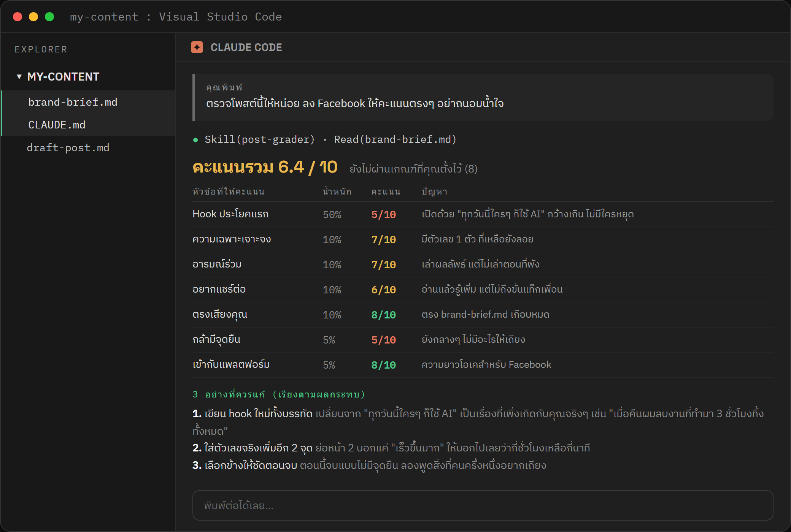
Task: Click the 5/10 score in Hook row
Action: [x=384, y=215]
